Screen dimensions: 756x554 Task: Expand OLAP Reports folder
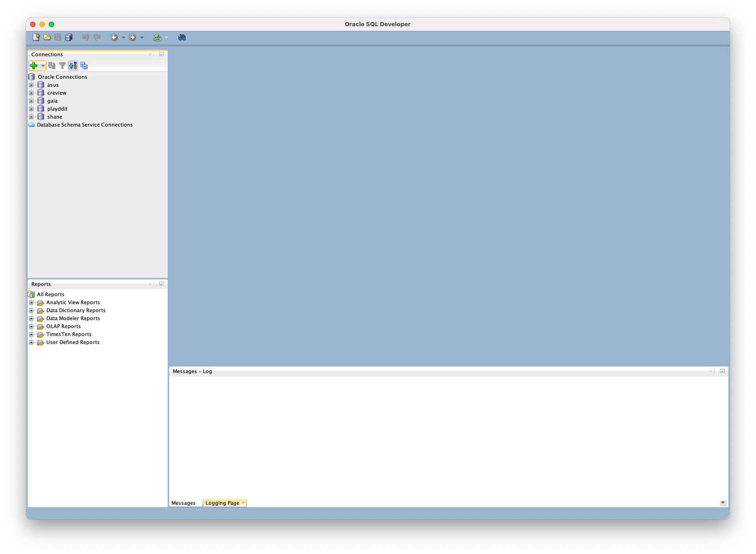pos(31,326)
